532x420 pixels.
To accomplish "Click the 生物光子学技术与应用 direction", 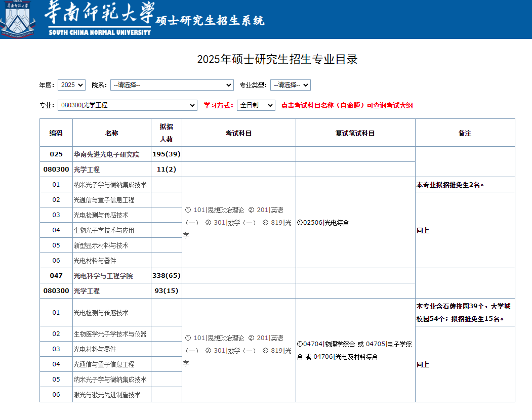I will [104, 230].
